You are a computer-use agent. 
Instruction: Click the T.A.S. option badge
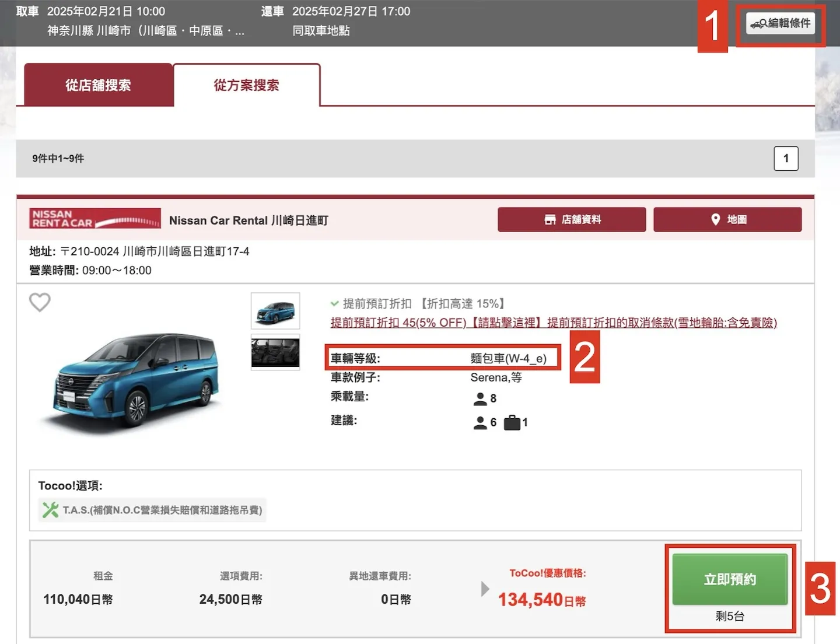point(152,510)
